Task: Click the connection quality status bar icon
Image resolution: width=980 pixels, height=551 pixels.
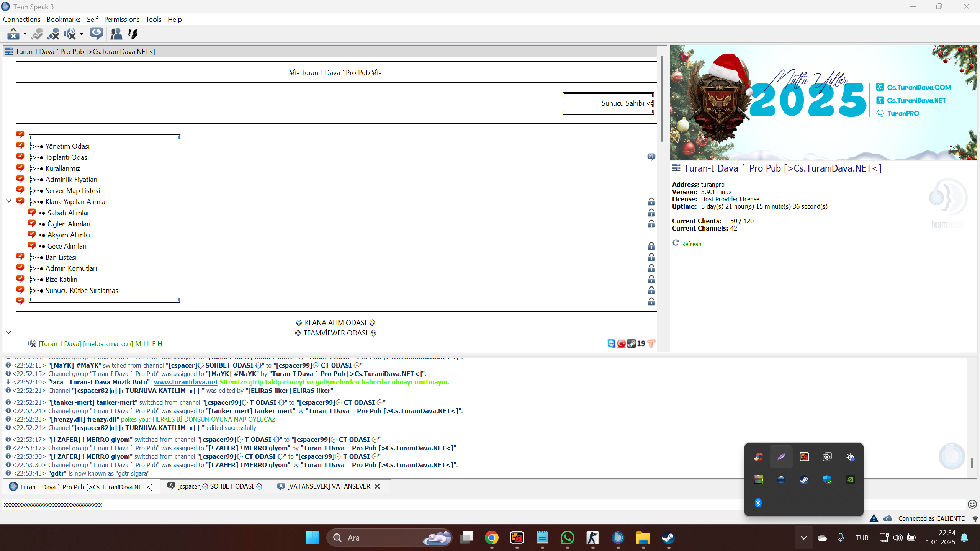Action: tap(975, 518)
